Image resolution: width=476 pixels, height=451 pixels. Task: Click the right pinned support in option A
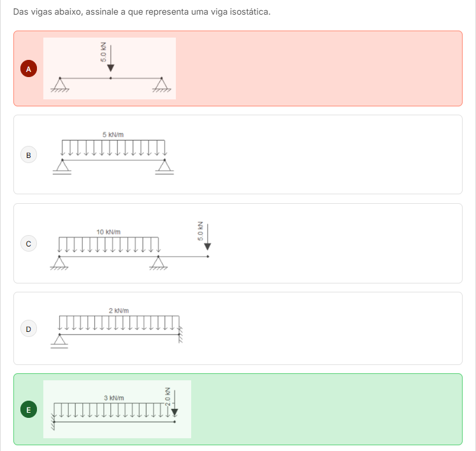coord(162,85)
